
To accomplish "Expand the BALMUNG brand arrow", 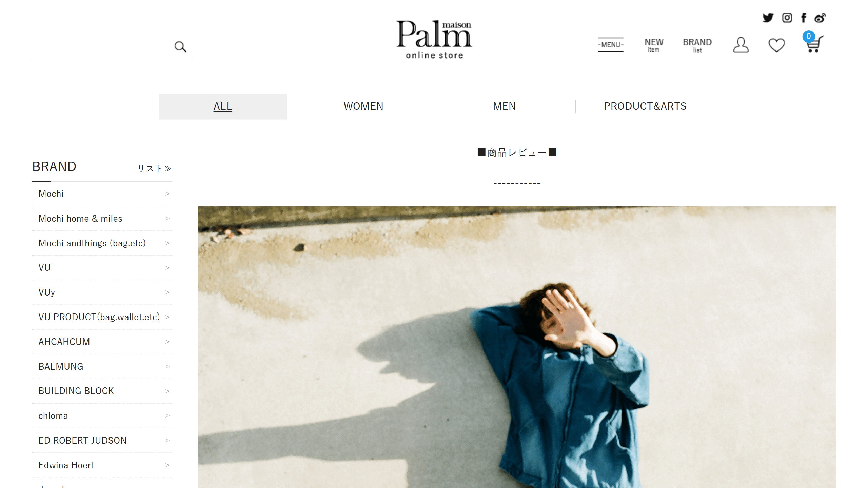I will 167,366.
